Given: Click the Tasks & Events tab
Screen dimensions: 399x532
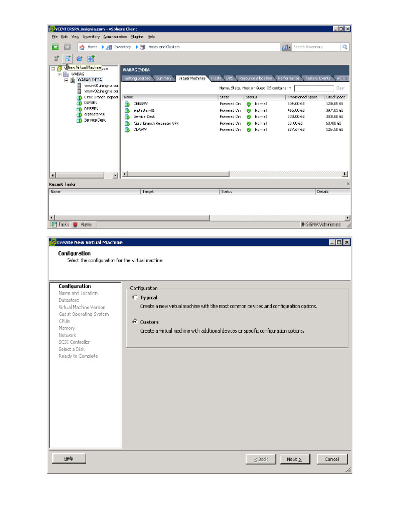Looking at the screenshot, I should pyautogui.click(x=317, y=78).
